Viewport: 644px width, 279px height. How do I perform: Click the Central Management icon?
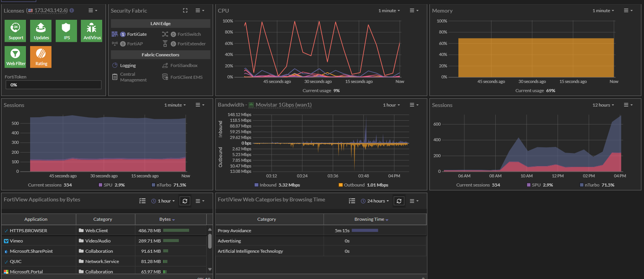115,77
